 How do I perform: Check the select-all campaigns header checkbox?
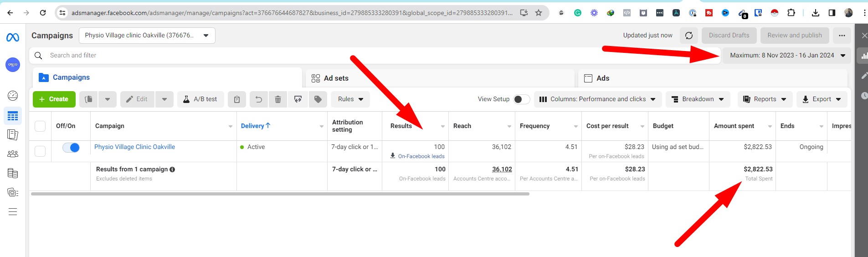40,126
